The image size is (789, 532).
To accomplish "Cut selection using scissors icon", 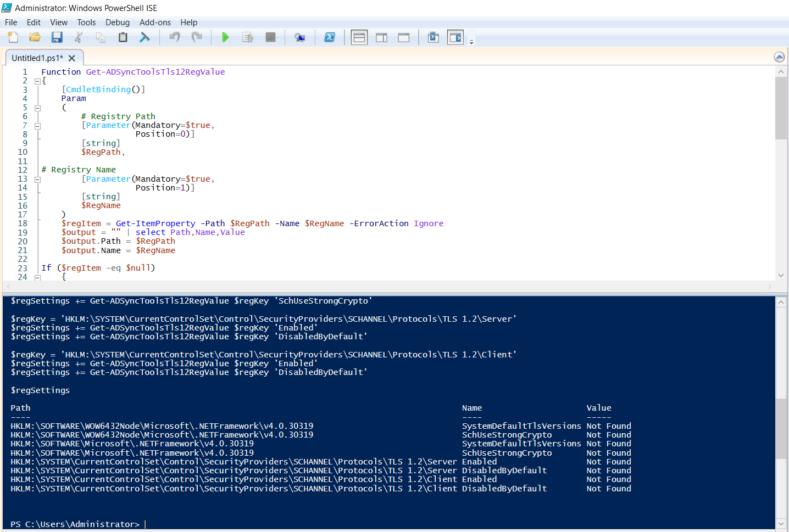I will coord(79,37).
